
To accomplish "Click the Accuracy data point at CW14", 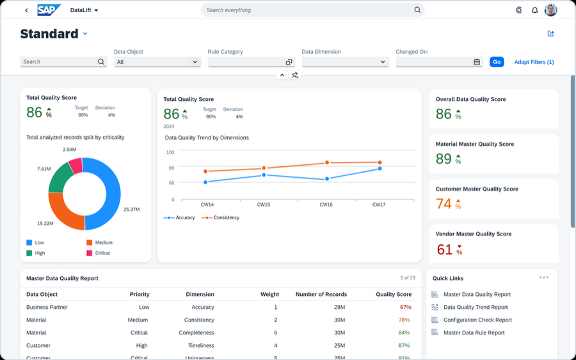I will [x=205, y=182].
